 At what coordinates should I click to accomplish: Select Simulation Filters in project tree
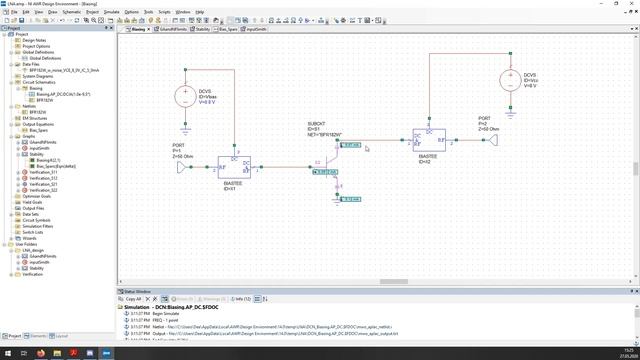[x=38, y=226]
